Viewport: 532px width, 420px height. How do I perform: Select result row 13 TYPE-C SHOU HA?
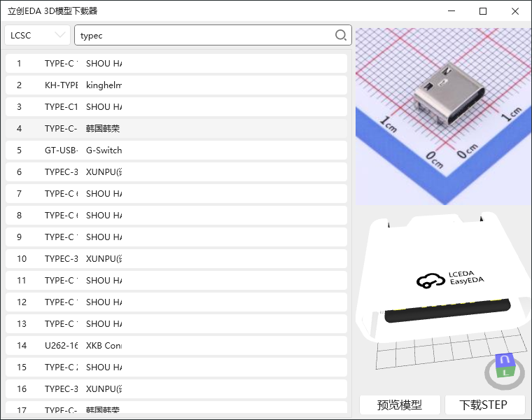(176, 324)
